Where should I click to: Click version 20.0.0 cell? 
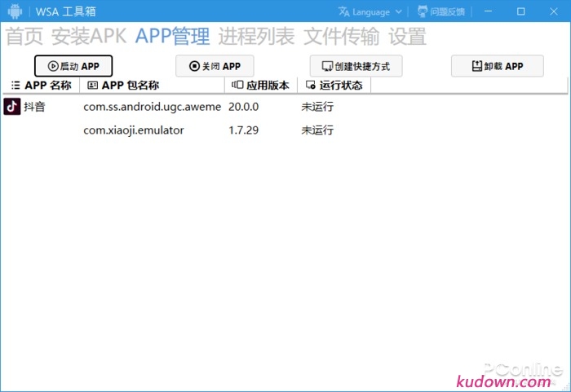(x=244, y=107)
